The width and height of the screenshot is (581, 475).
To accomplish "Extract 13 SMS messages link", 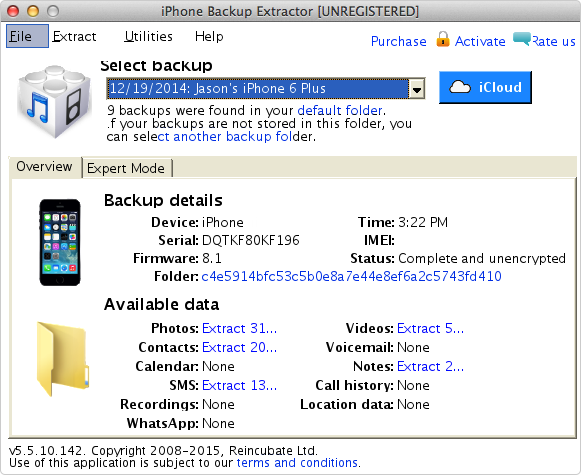I will 239,385.
